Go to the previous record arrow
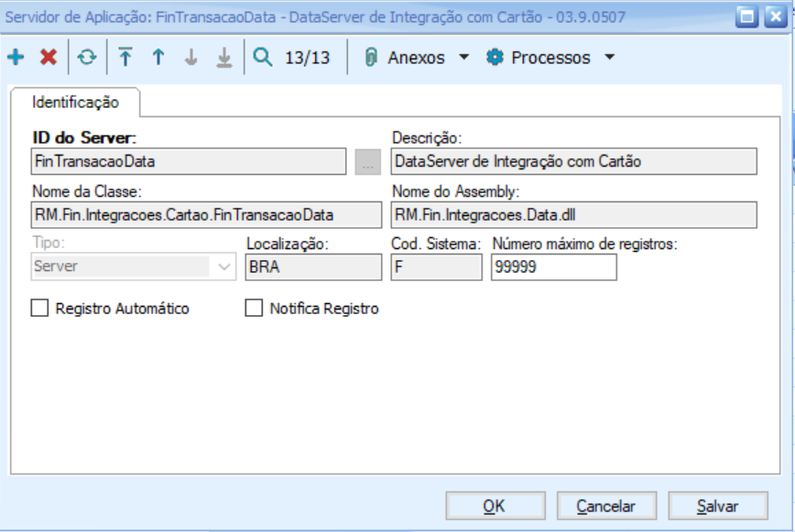Viewport: 795px width, 532px height. click(x=158, y=58)
